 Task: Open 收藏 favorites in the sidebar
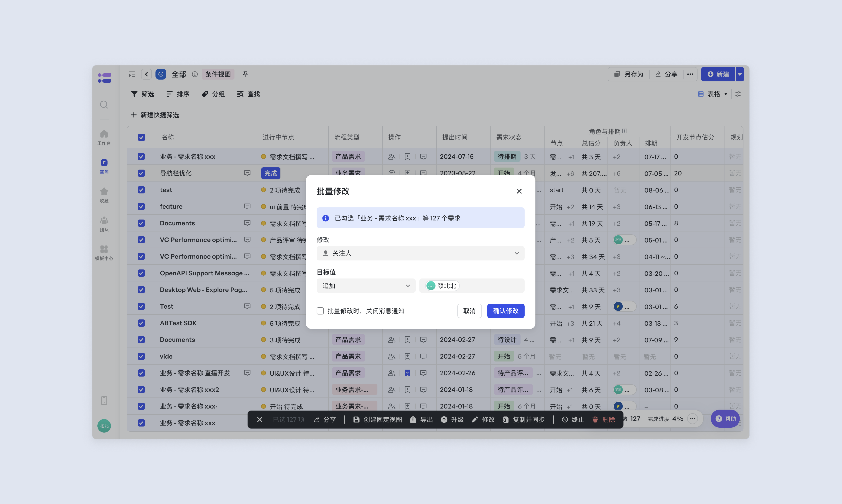104,195
